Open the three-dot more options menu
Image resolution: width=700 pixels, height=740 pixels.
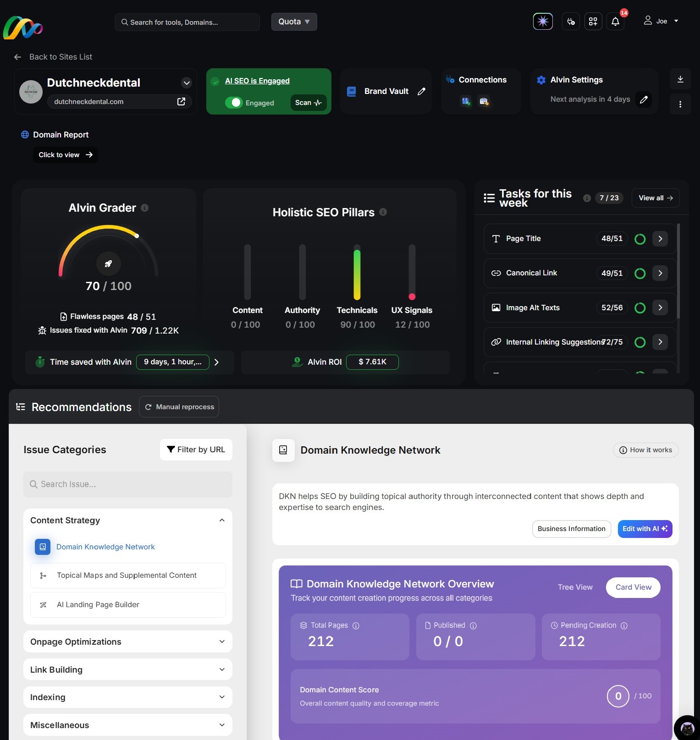point(680,104)
